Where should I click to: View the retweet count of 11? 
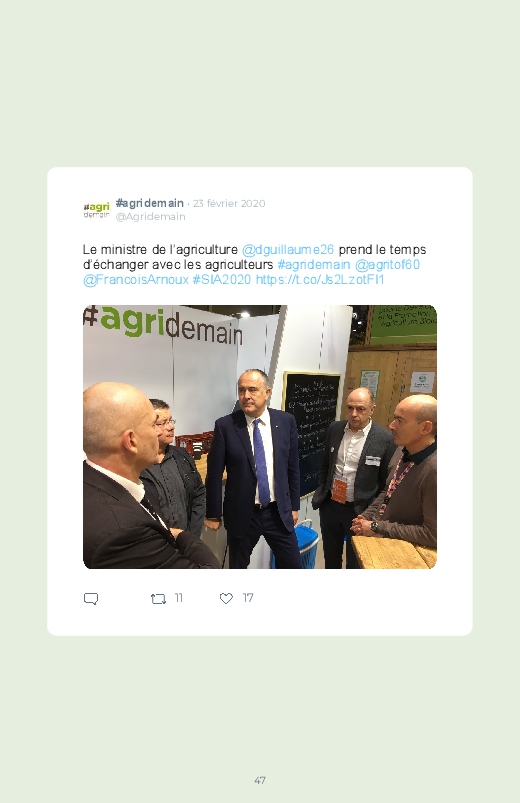pyautogui.click(x=178, y=598)
